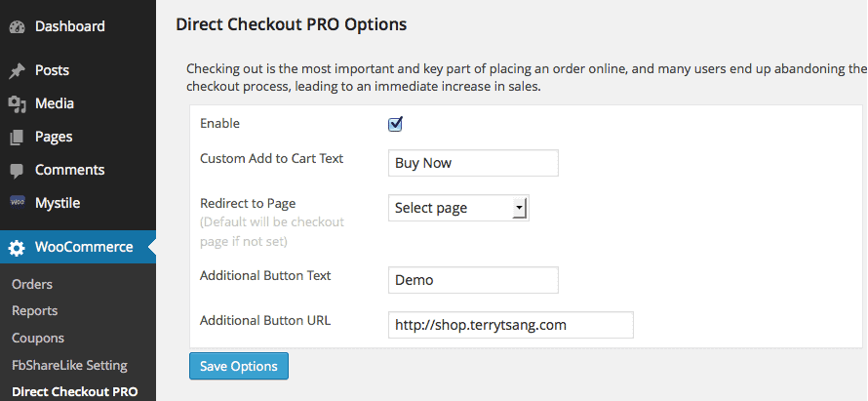Click the Save Options button
This screenshot has width=868, height=401.
[x=239, y=366]
